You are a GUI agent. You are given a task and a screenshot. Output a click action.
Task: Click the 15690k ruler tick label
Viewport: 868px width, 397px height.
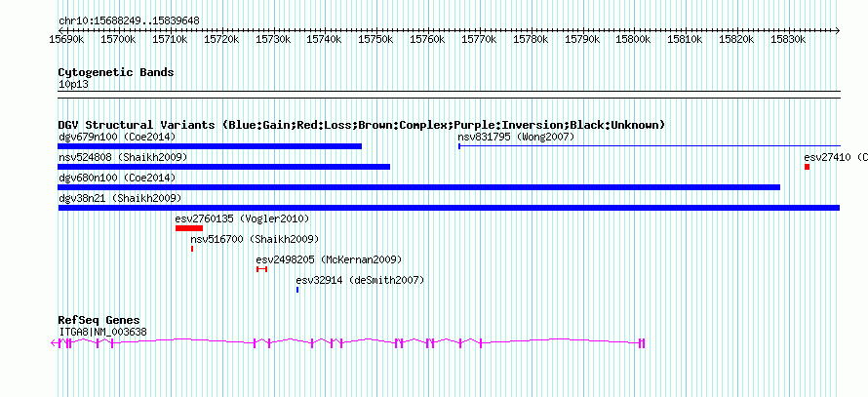tap(66, 40)
